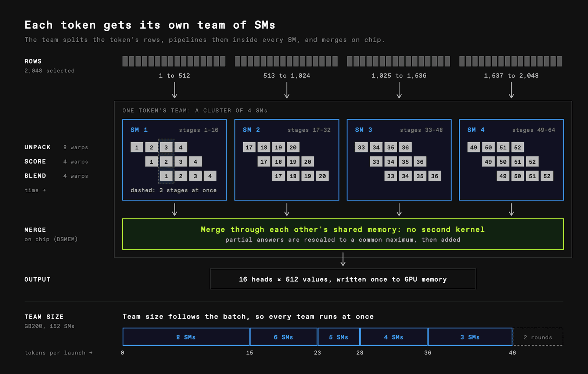Click the "ROWS" label
588x374 pixels.
point(33,61)
